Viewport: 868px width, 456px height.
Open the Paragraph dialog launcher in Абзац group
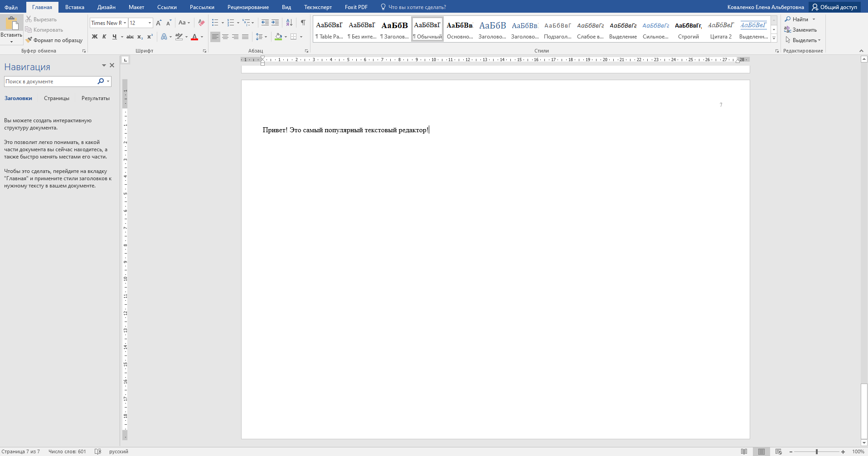coord(307,51)
